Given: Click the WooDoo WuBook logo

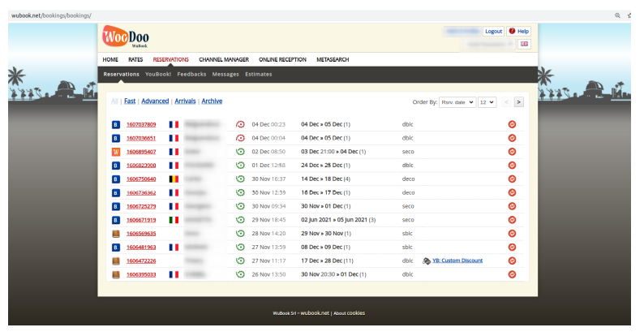Looking at the screenshot, I should point(126,37).
